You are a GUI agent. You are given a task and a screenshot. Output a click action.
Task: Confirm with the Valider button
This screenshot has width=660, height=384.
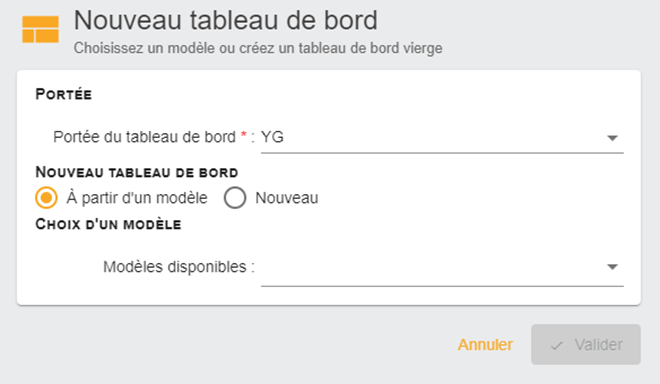click(x=585, y=344)
